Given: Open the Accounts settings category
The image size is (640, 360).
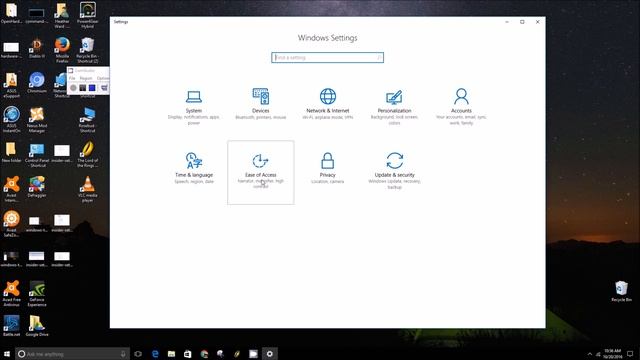Looking at the screenshot, I should tap(461, 107).
